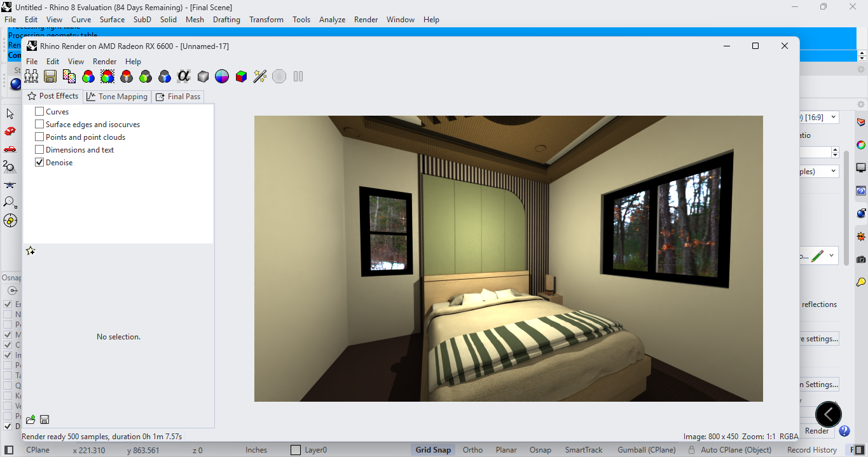Click the magic wand post effects icon

point(260,76)
